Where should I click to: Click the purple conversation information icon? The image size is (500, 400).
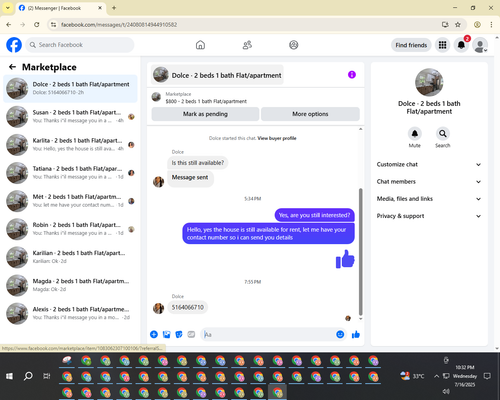pyautogui.click(x=352, y=75)
